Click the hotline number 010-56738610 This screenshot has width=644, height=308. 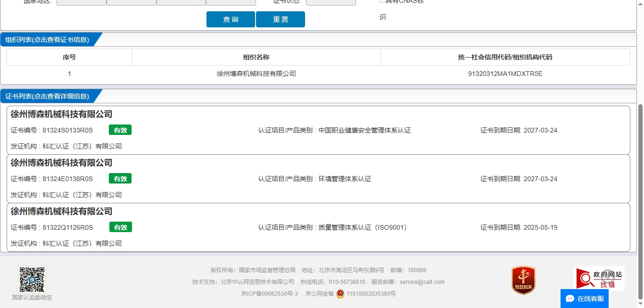(x=347, y=282)
